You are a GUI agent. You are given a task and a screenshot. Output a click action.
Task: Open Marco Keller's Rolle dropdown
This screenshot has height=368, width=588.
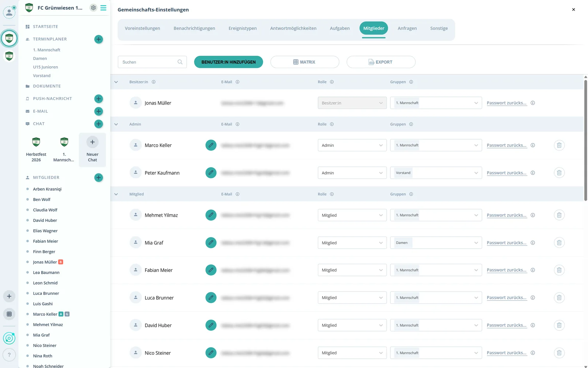(352, 145)
